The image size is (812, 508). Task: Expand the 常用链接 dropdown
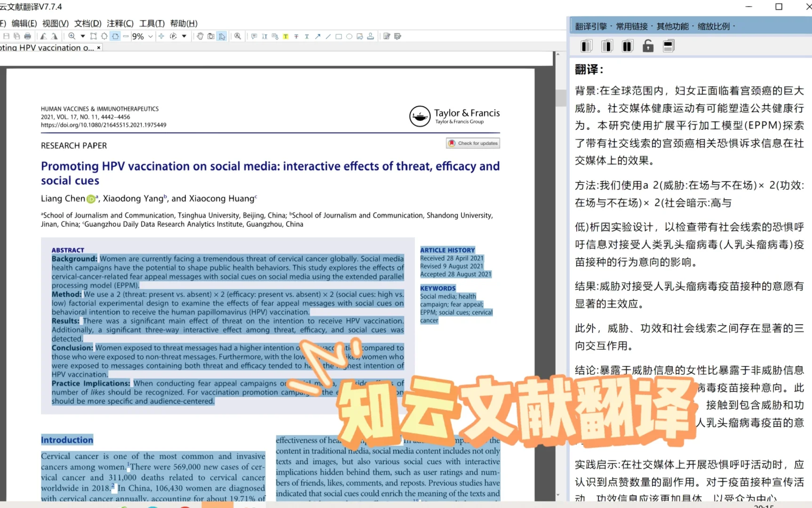click(x=634, y=26)
